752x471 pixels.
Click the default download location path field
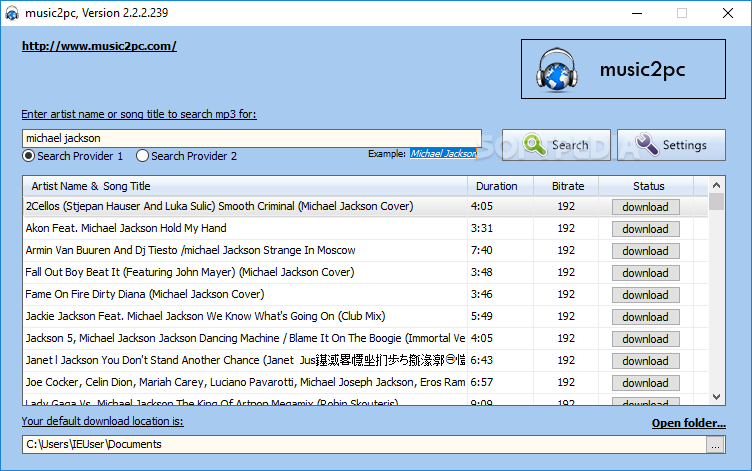pyautogui.click(x=364, y=445)
